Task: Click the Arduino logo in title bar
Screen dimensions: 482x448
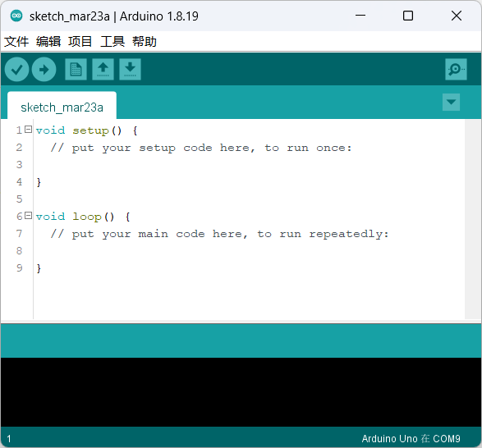Action: point(16,16)
